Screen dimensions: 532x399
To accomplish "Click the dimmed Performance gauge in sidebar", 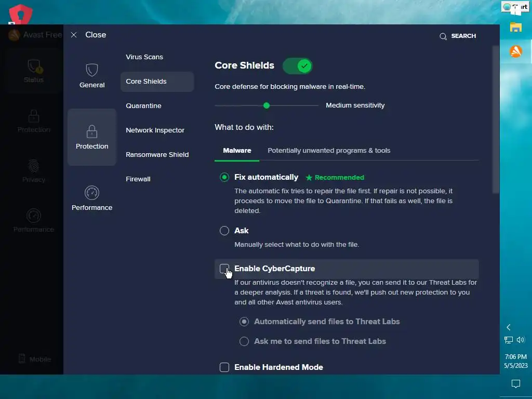I will (34, 216).
